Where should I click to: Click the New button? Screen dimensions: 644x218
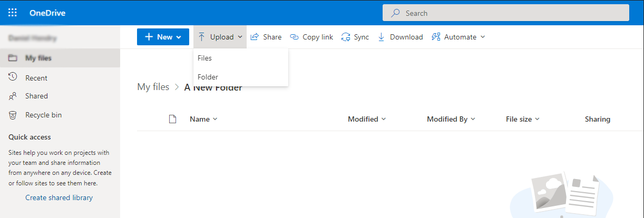click(x=163, y=37)
